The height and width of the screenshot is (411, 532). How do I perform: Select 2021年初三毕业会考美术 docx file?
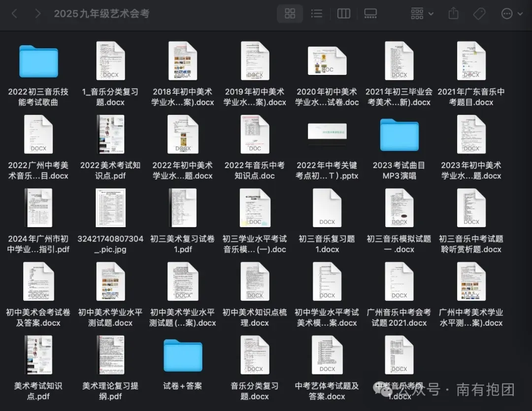click(x=399, y=61)
